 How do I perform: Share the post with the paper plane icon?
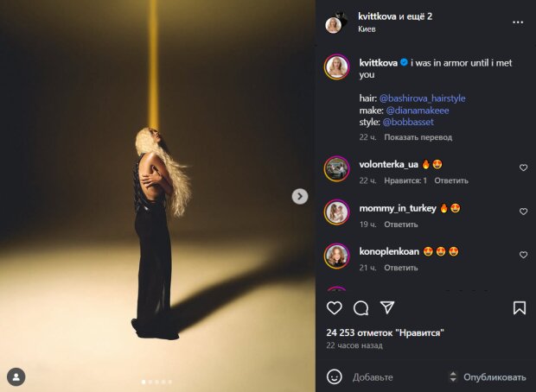click(387, 308)
